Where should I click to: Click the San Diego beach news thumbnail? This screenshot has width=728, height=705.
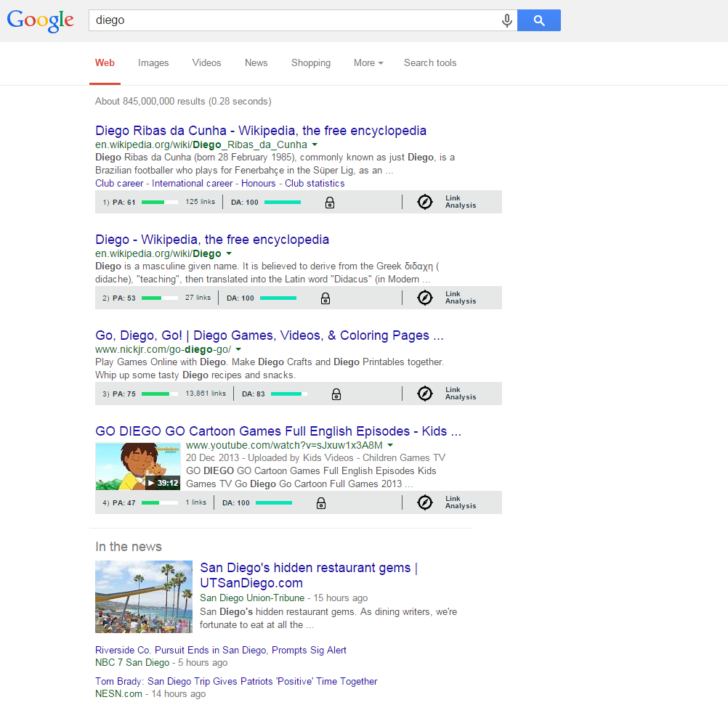pyautogui.click(x=144, y=597)
